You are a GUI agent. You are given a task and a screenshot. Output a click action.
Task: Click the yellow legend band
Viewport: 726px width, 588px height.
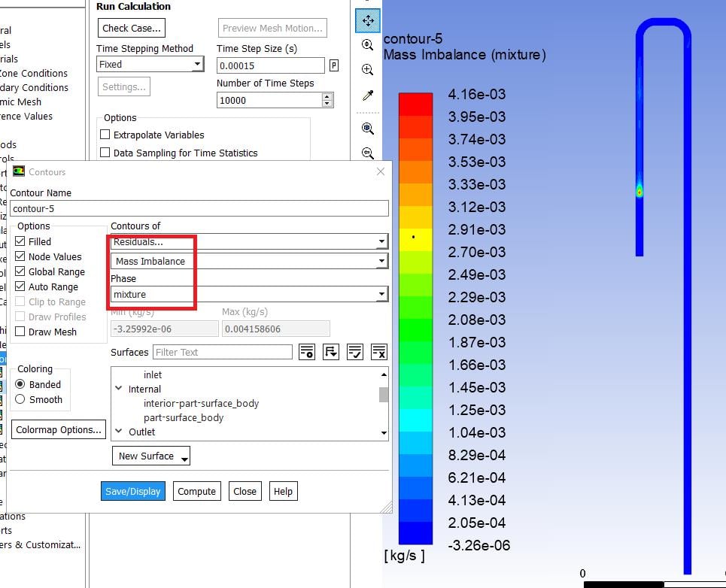(415, 240)
